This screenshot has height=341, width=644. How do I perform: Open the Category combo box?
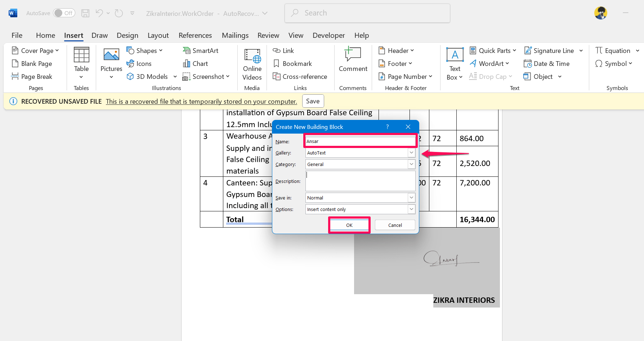(x=411, y=165)
